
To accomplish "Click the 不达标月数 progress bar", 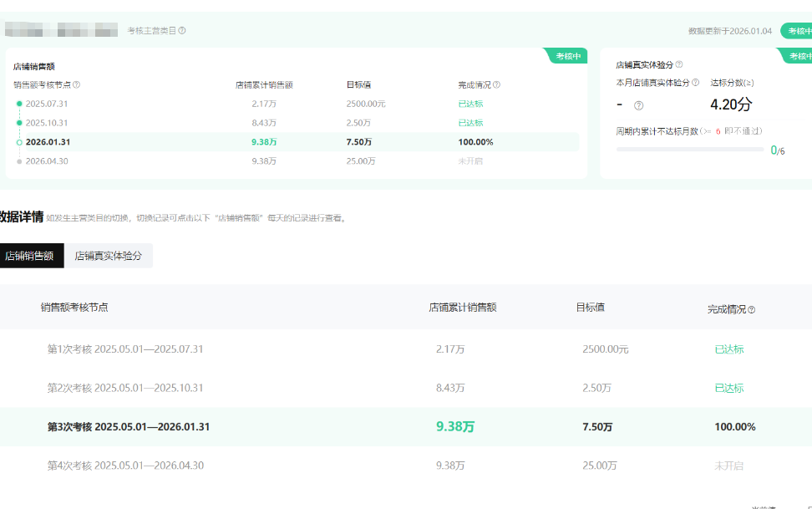I will click(689, 150).
